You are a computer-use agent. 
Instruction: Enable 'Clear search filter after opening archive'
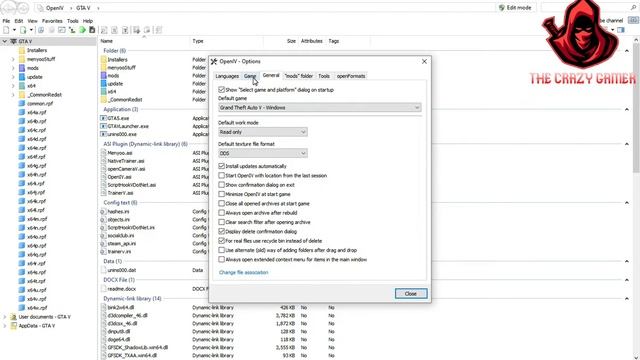[x=222, y=222]
